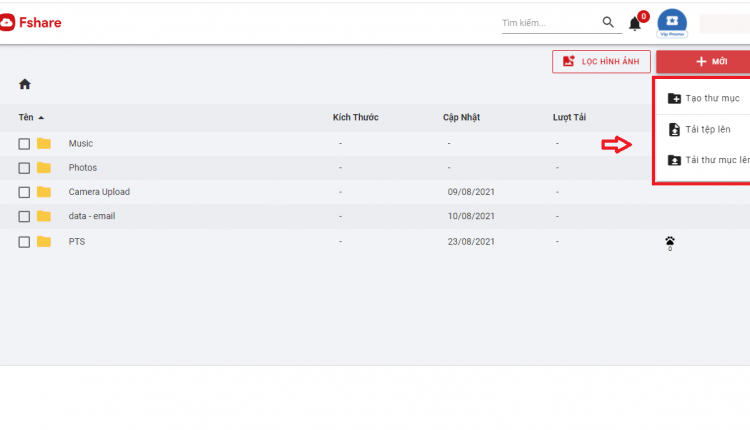Click the MỚI button

703,62
